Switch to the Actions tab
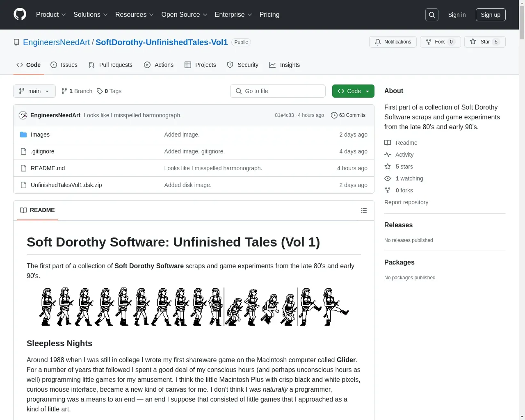Screen dimensions: 525x420 coord(159,65)
